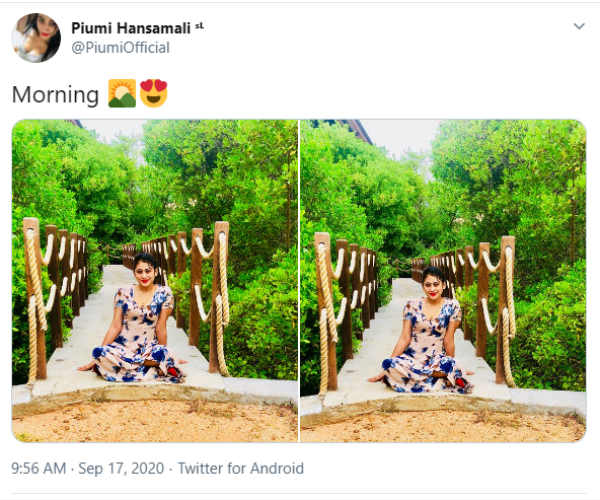Click the woman's face in the second photo
600x500 pixels.
pos(432,286)
